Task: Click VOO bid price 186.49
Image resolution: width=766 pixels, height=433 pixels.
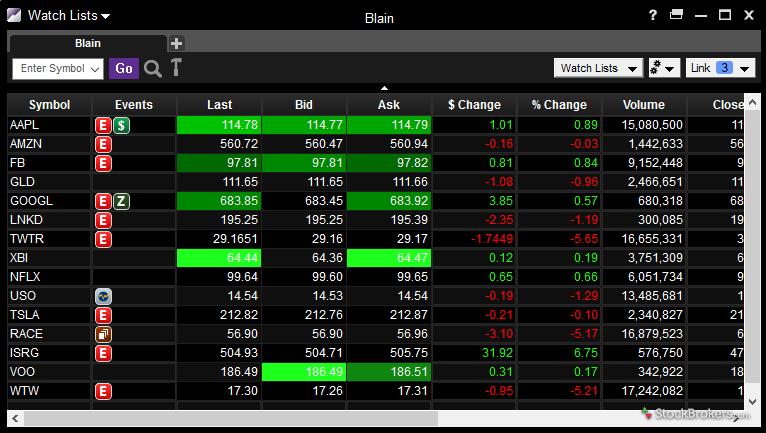Action: pyautogui.click(x=304, y=372)
